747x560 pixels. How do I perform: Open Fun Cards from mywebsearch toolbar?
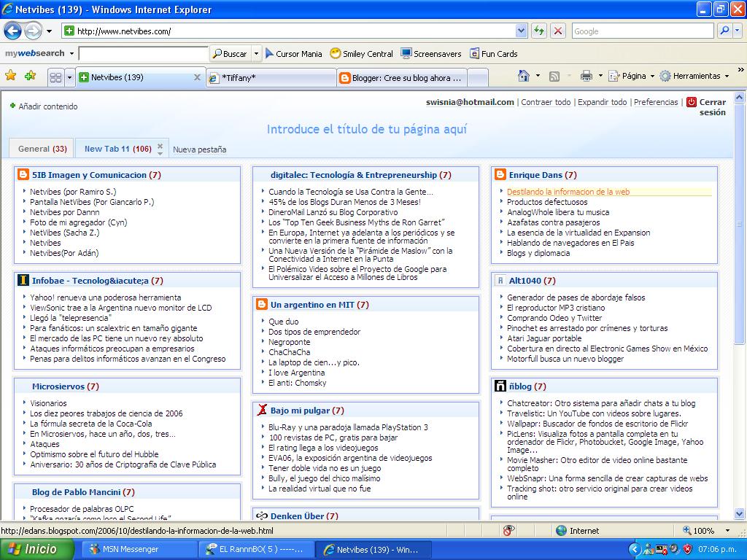pyautogui.click(x=494, y=54)
